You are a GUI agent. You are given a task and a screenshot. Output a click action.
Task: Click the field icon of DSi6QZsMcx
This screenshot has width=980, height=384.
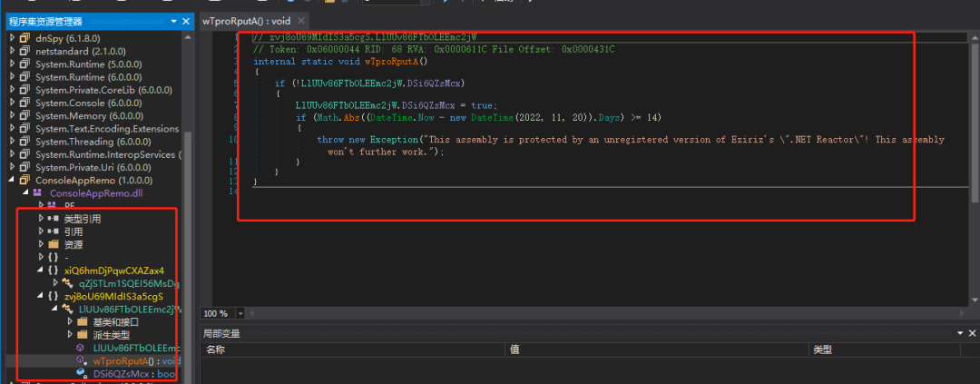(x=81, y=374)
